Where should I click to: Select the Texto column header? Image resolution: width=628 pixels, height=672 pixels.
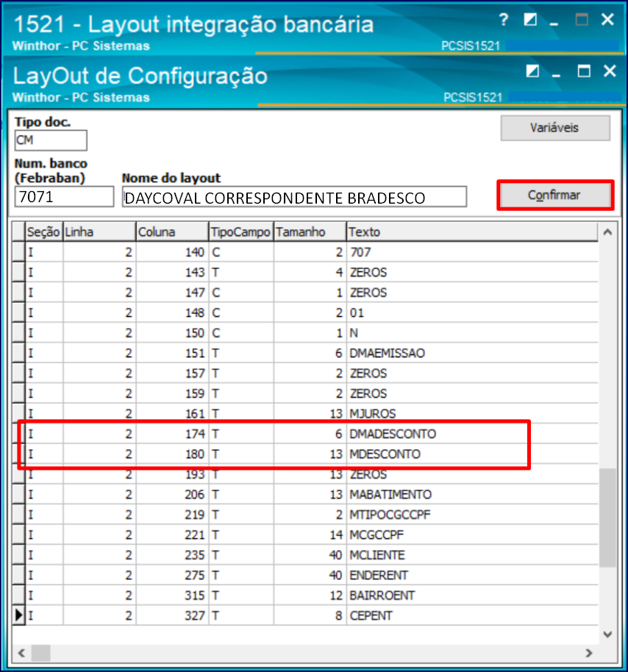click(471, 232)
